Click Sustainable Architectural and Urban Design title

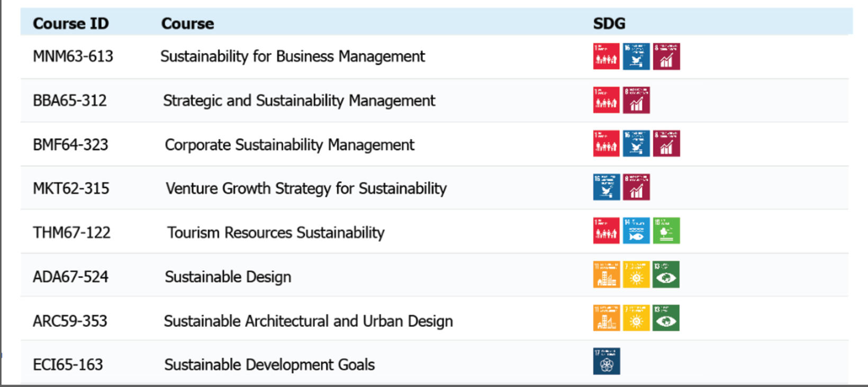pos(308,321)
